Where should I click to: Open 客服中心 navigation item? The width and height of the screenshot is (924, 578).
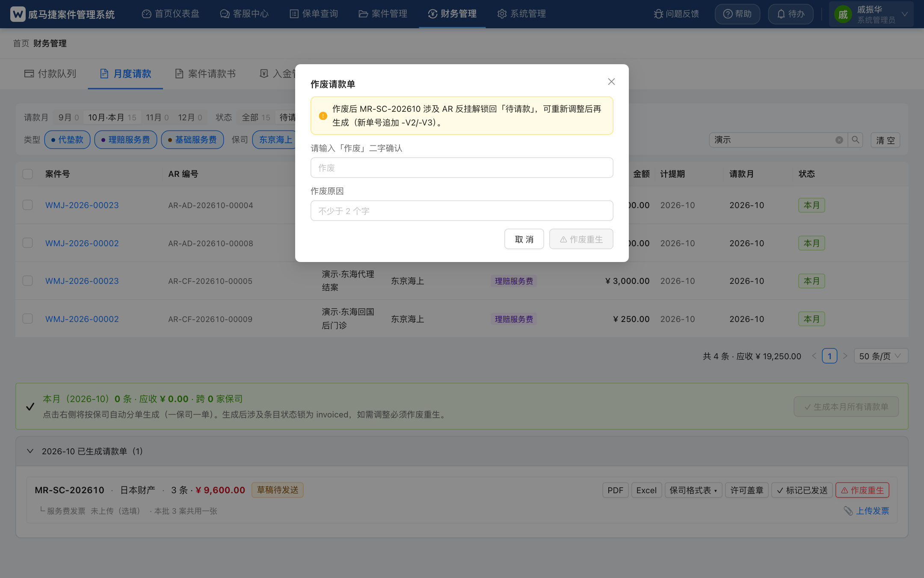pyautogui.click(x=244, y=14)
